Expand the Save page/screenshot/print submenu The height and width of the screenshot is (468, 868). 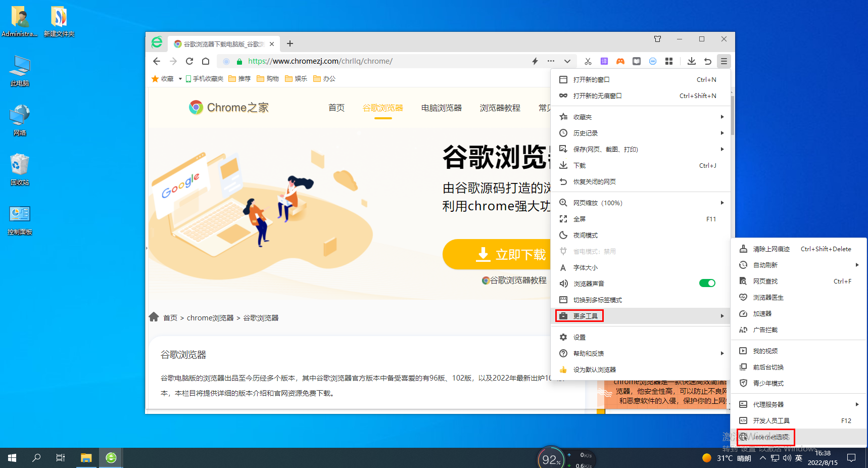coord(640,149)
